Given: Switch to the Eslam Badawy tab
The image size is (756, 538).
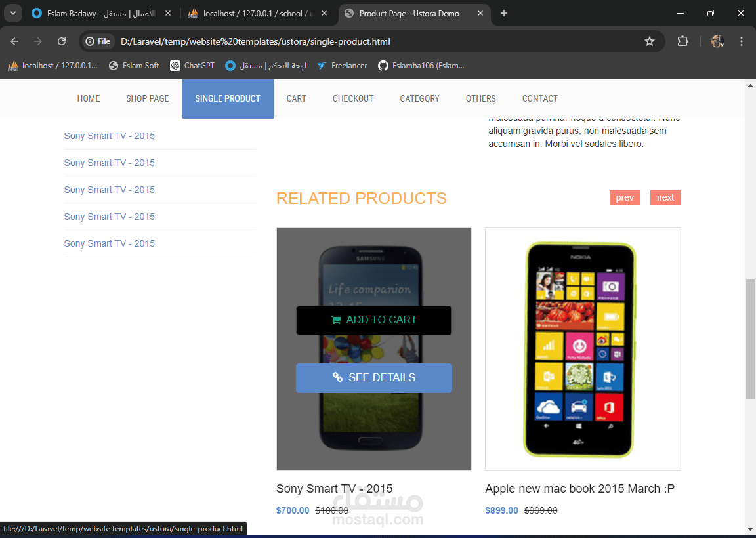Looking at the screenshot, I should [x=100, y=14].
